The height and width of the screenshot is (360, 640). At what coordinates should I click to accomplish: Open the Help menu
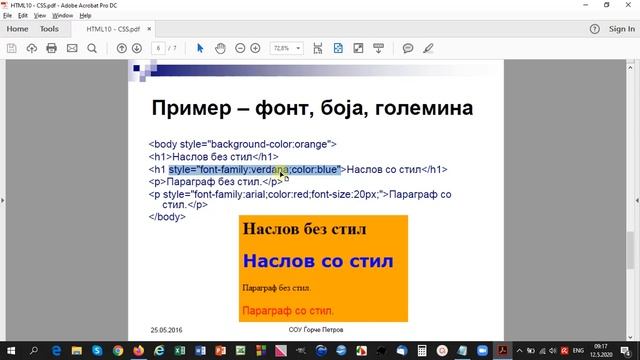[85, 16]
